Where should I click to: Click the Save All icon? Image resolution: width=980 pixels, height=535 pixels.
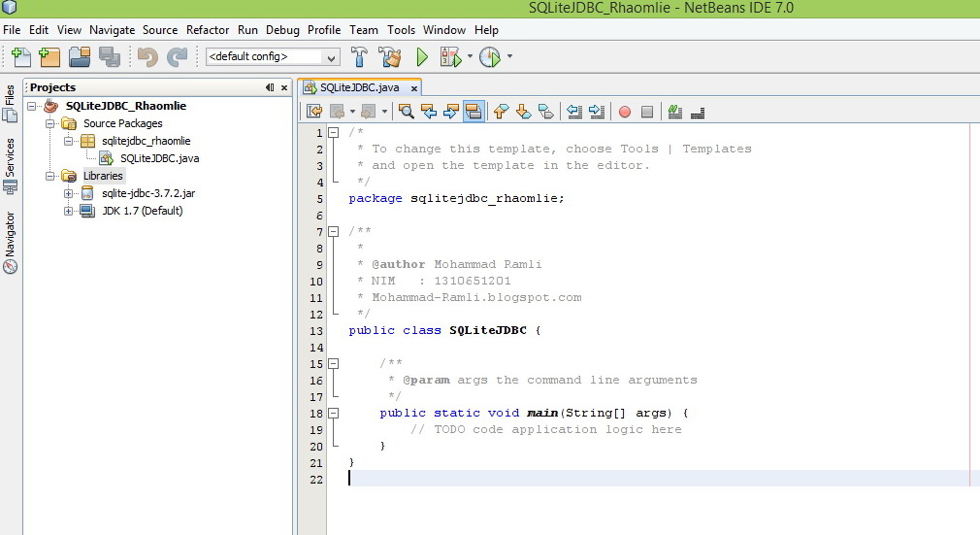pos(110,57)
